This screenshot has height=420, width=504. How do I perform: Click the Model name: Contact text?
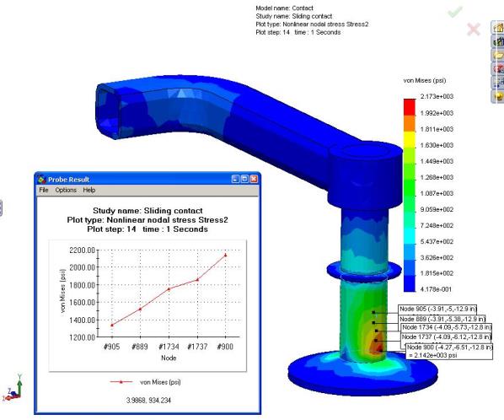point(285,8)
